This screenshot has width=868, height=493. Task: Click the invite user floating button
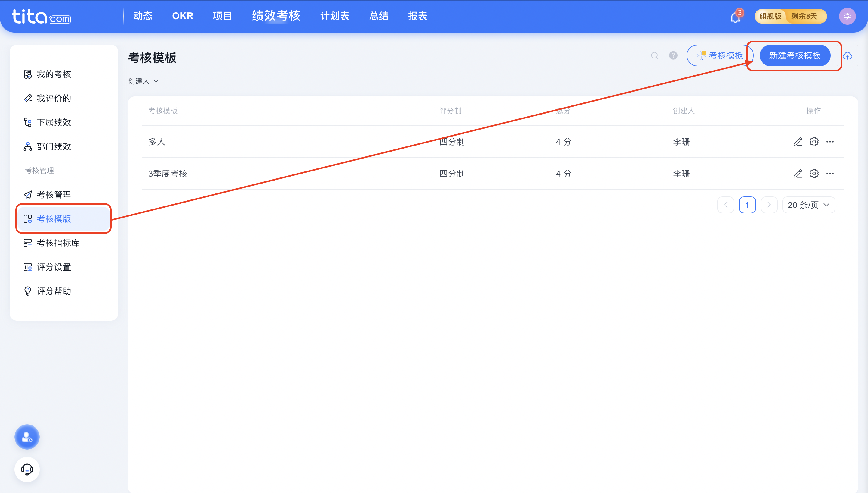pyautogui.click(x=27, y=437)
